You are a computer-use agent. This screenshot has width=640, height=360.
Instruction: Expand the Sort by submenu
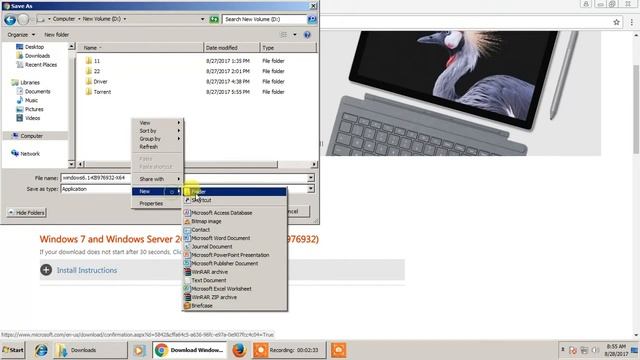(x=157, y=131)
